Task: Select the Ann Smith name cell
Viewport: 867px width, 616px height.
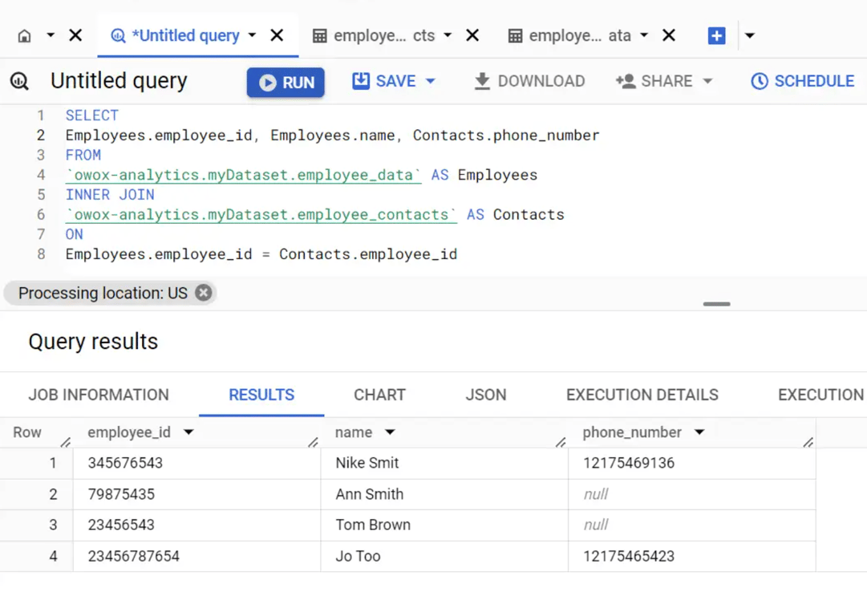Action: tap(444, 494)
